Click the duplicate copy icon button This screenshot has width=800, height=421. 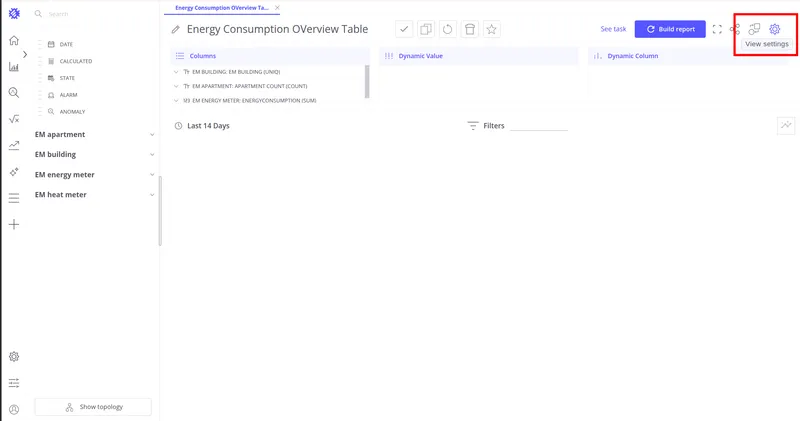tap(426, 29)
